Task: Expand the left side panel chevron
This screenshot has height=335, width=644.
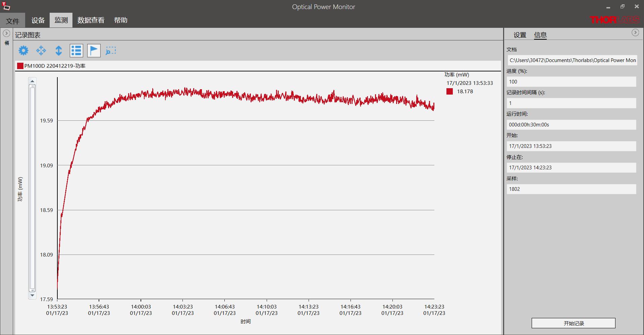Action: pos(6,33)
